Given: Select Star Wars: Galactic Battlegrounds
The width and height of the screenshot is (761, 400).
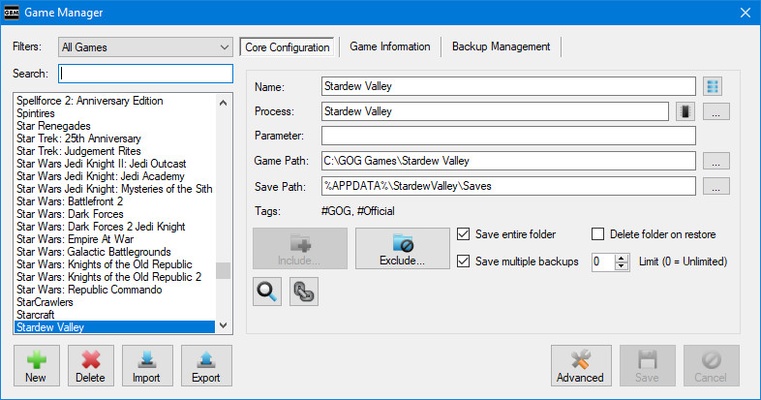Looking at the screenshot, I should point(115,252).
